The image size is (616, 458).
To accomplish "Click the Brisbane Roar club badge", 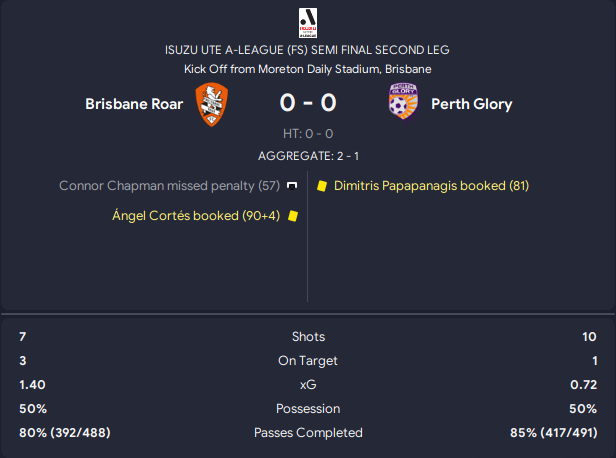I will click(x=211, y=103).
